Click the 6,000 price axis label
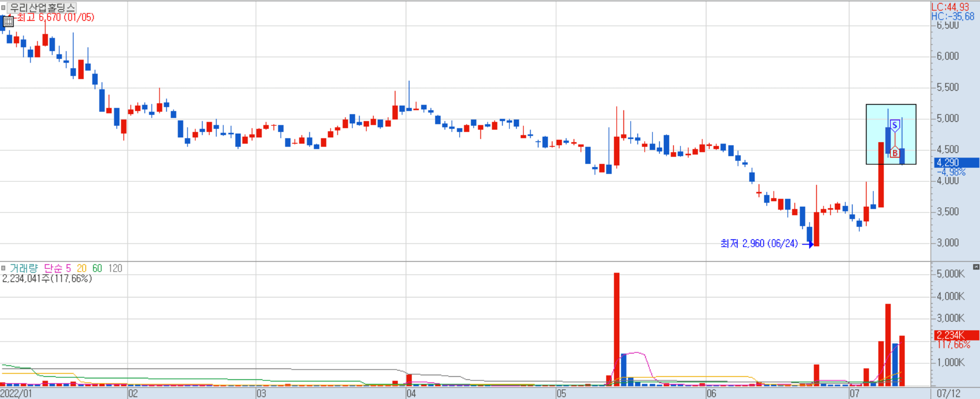This screenshot has height=399, width=980. (948, 56)
